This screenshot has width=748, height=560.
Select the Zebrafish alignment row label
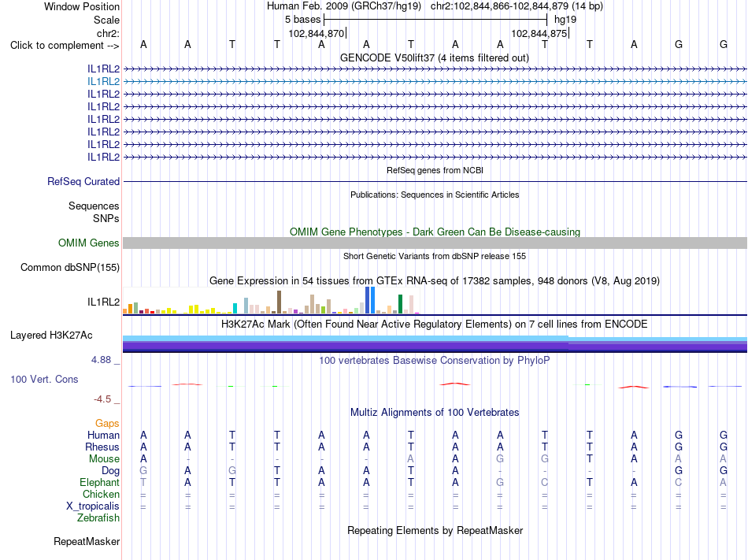pos(98,517)
